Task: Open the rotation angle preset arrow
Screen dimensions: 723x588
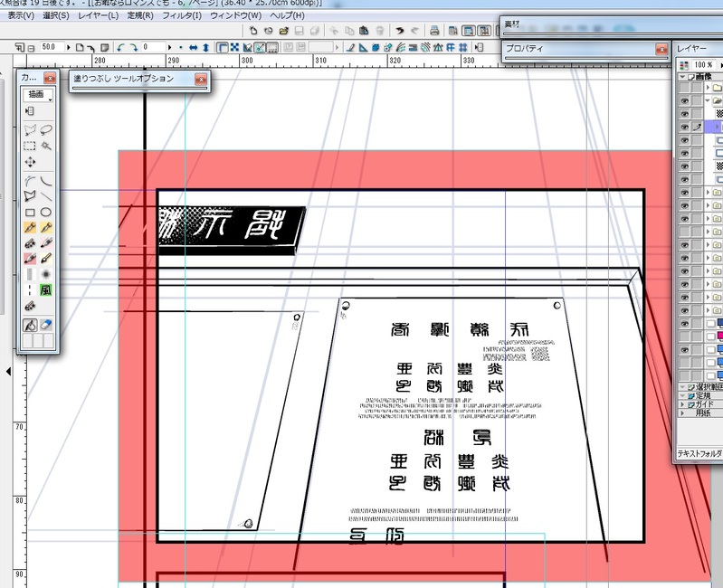Action: [170, 47]
